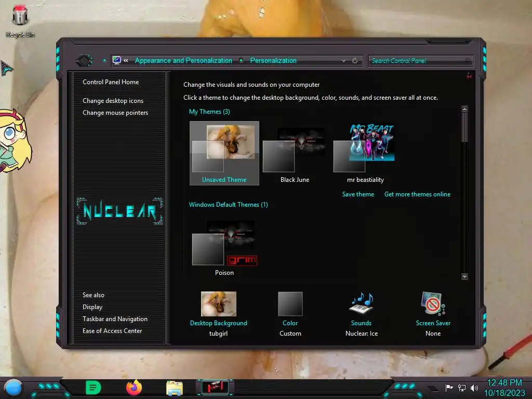532x399 pixels.
Task: Launch Firefox from the taskbar
Action: [x=134, y=388]
